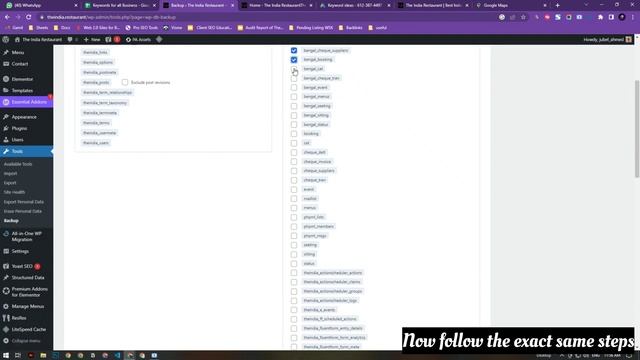Screen dimensions: 640x360
Task: Switch to the Google Maps tab
Action: point(511,5)
